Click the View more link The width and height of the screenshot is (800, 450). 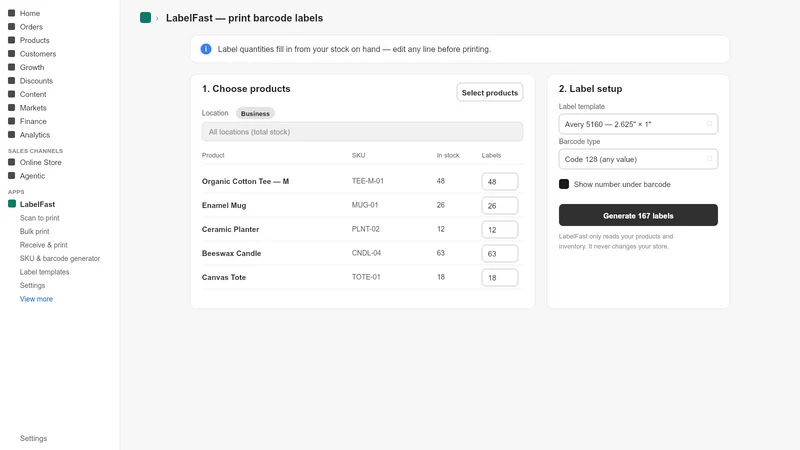pyautogui.click(x=36, y=299)
